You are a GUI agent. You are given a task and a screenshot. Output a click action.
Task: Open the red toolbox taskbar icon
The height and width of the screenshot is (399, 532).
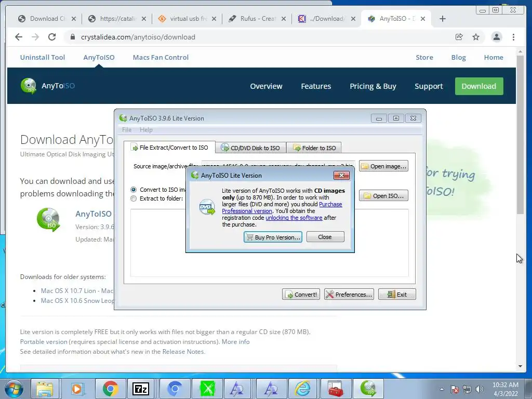click(335, 389)
